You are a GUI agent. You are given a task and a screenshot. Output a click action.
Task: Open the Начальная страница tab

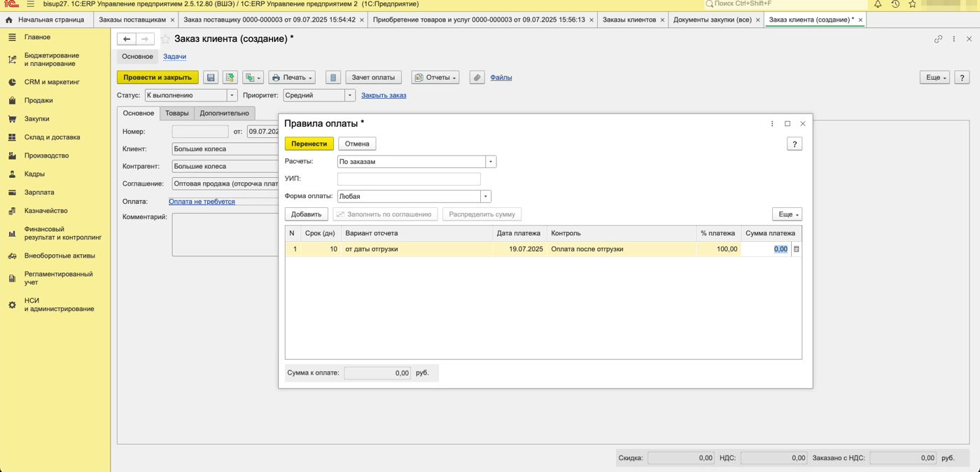(x=45, y=20)
